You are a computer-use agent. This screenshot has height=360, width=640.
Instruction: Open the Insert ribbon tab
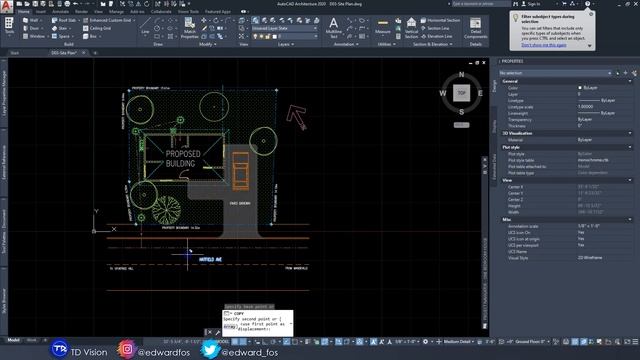point(41,12)
